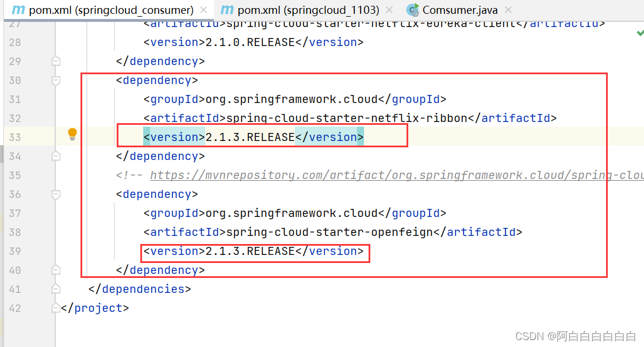Click the closing </dependency> tag on line 34
This screenshot has height=347, width=644.
(160, 156)
